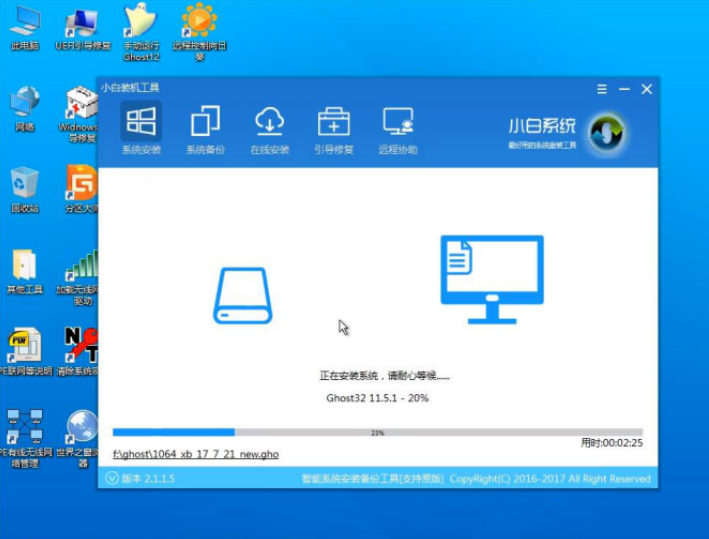Open UEFI引导修复 desktop shortcut

[83, 29]
